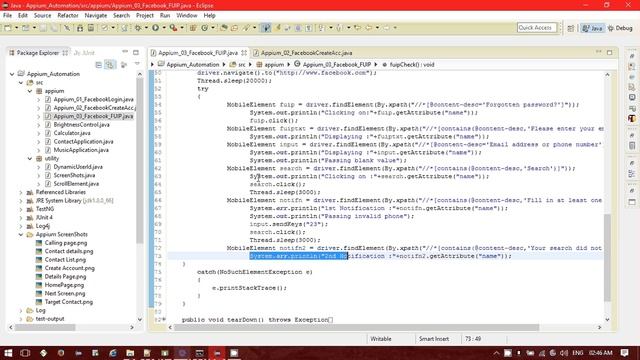Toggle Link with Editor in Package Explorer

tap(110, 65)
